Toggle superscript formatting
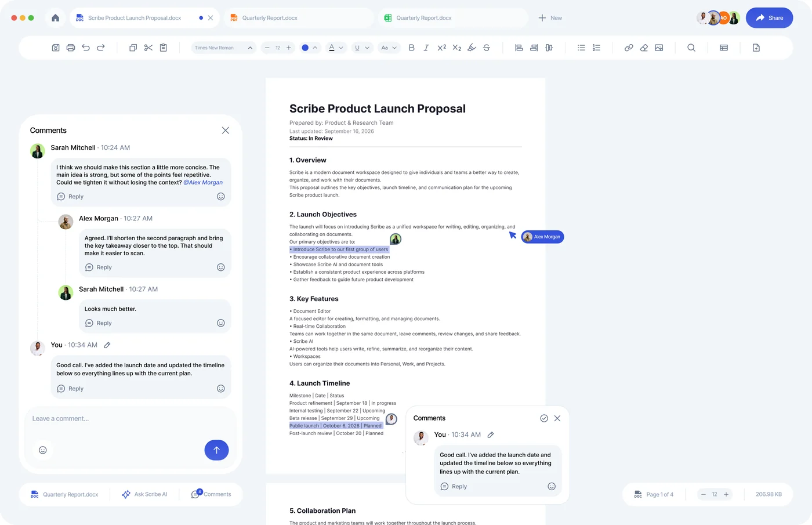The image size is (812, 525). coord(441,48)
